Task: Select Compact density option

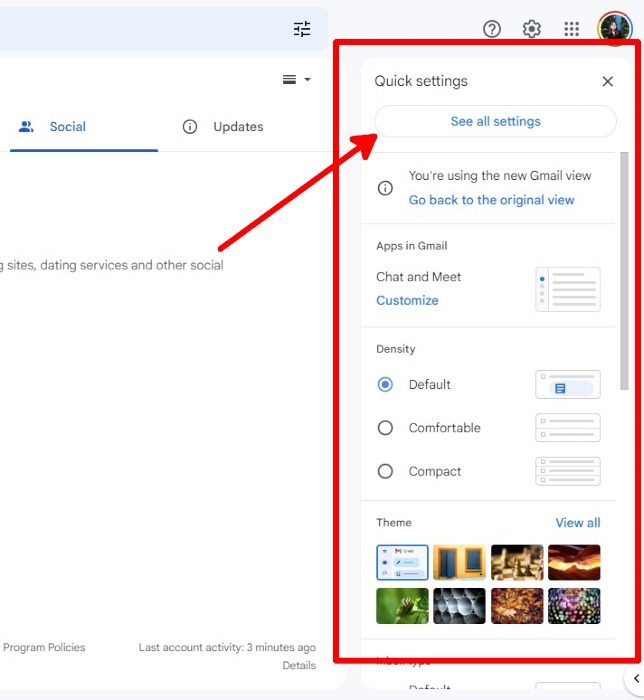Action: coord(385,471)
